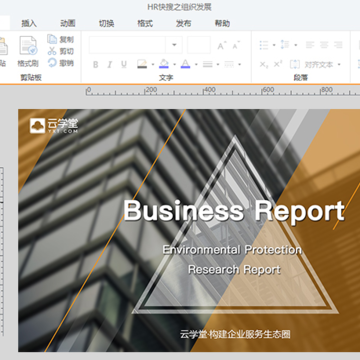Center align text in paragraph group
The height and width of the screenshot is (360, 360).
pos(324,45)
